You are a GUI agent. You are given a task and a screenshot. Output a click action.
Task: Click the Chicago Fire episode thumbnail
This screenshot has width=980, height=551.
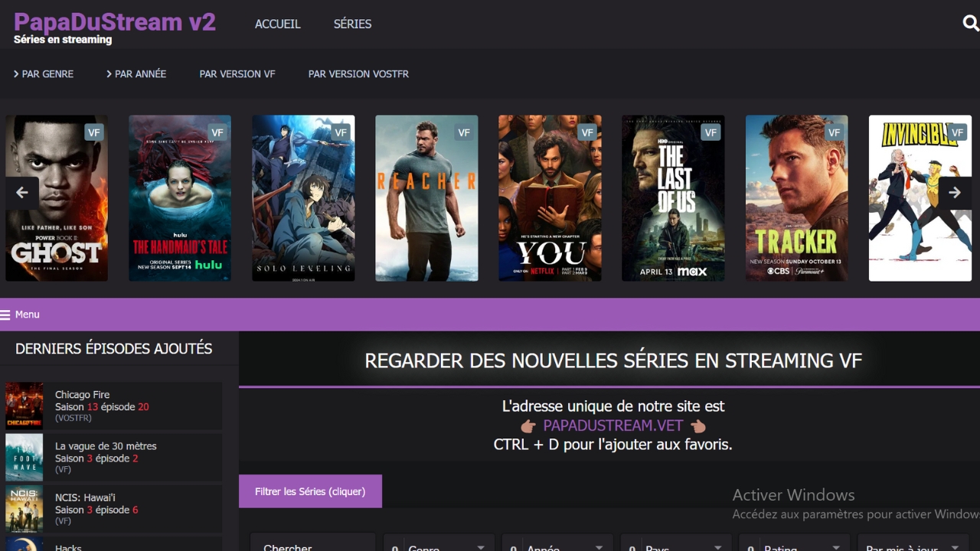tap(24, 405)
